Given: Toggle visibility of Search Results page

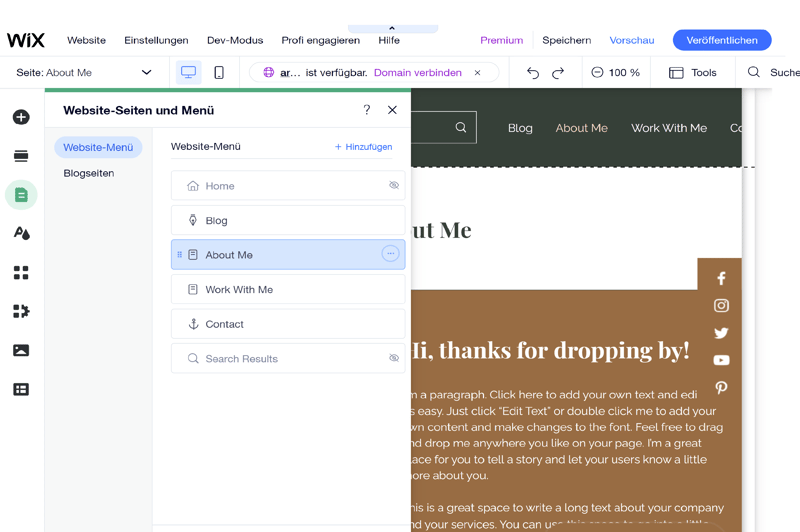Looking at the screenshot, I should 394,358.
